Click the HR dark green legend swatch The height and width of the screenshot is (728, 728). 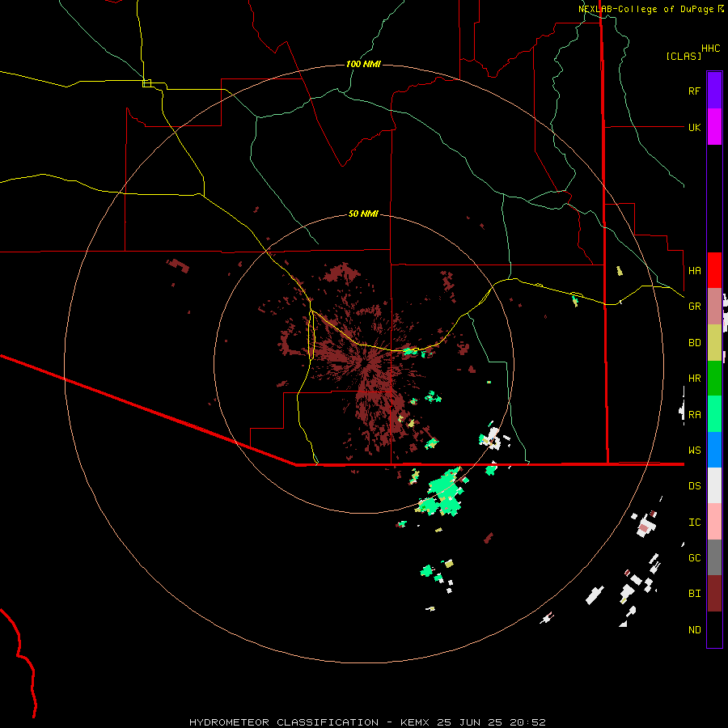[714, 379]
